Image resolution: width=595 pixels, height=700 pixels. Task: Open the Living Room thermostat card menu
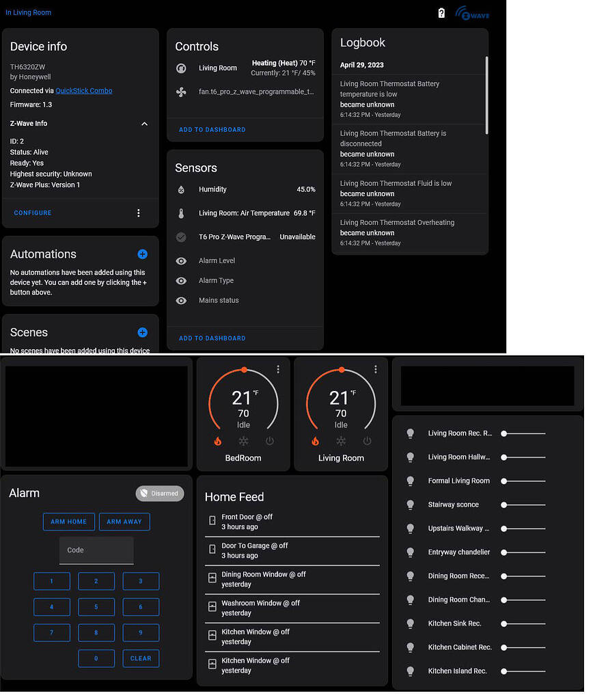tap(375, 369)
